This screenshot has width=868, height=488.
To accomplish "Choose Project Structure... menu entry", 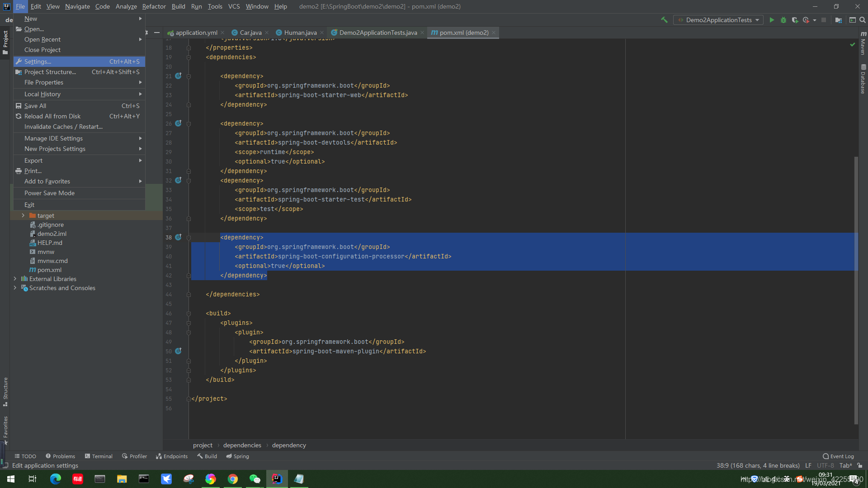I will coord(79,72).
